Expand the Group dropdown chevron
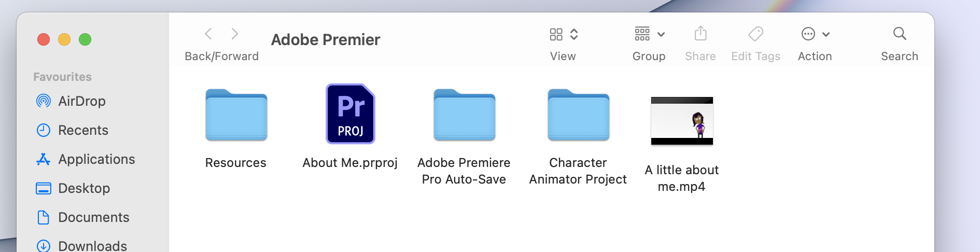Image resolution: width=980 pixels, height=252 pixels. (661, 35)
